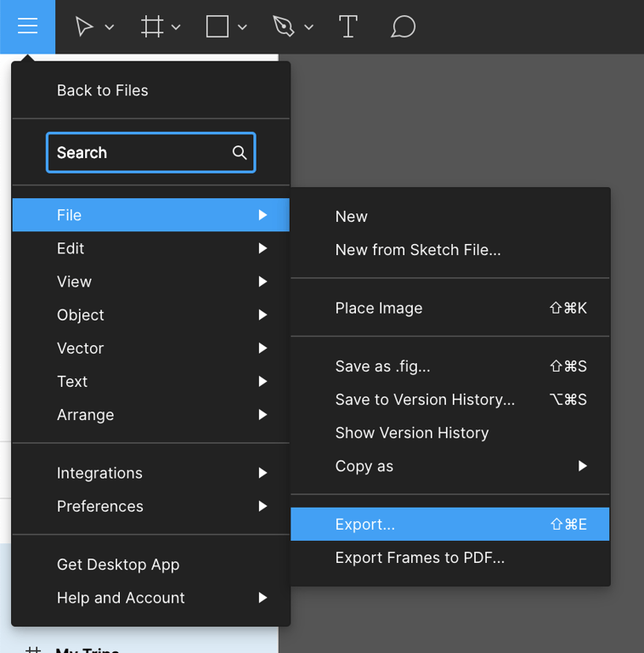The width and height of the screenshot is (644, 653).
Task: Click the magnifier icon in Search box
Action: tap(240, 153)
